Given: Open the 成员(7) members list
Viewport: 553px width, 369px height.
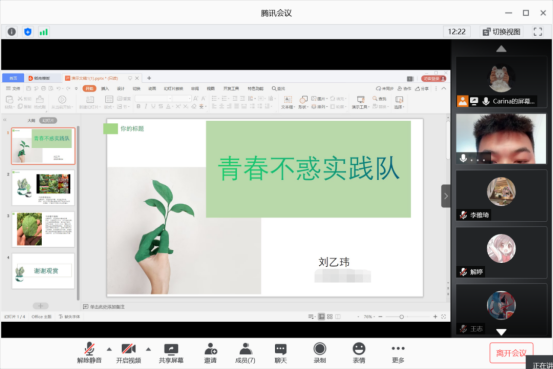Looking at the screenshot, I should (245, 353).
